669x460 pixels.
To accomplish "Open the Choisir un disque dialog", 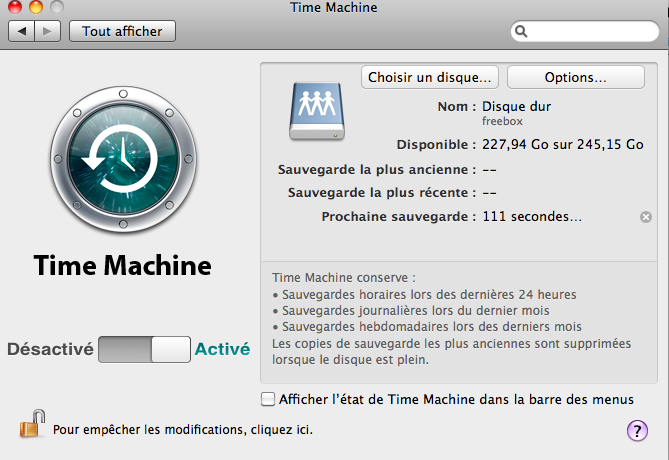I will point(430,77).
